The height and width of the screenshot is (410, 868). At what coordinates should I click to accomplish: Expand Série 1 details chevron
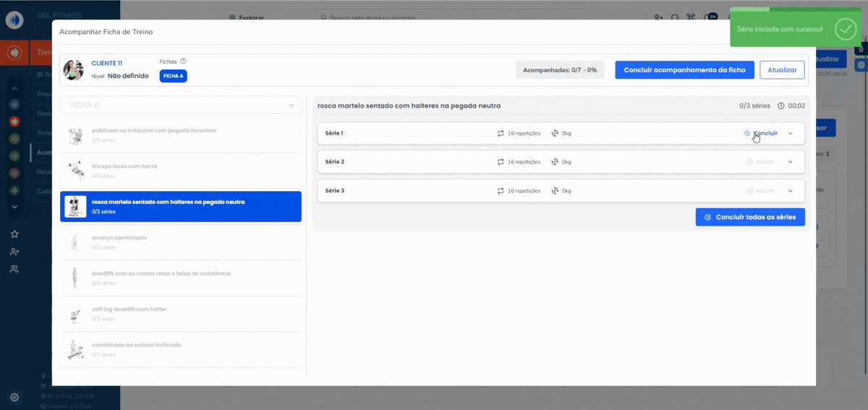coord(791,133)
